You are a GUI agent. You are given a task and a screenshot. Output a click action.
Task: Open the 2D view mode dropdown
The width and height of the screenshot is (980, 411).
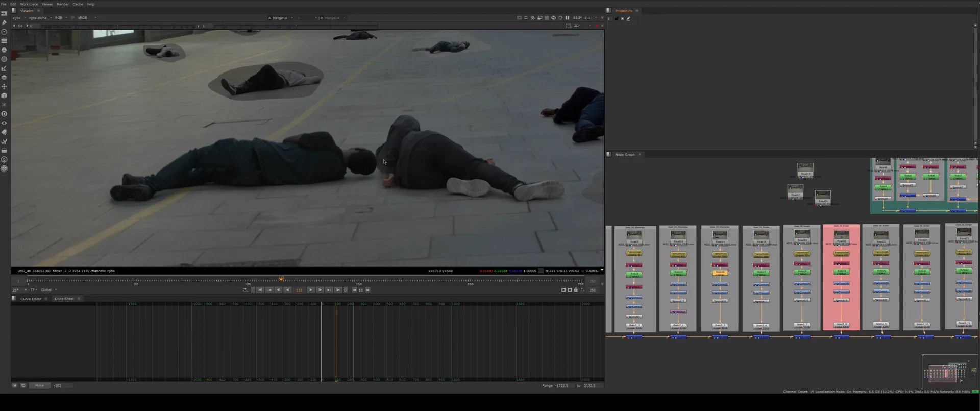pos(582,26)
